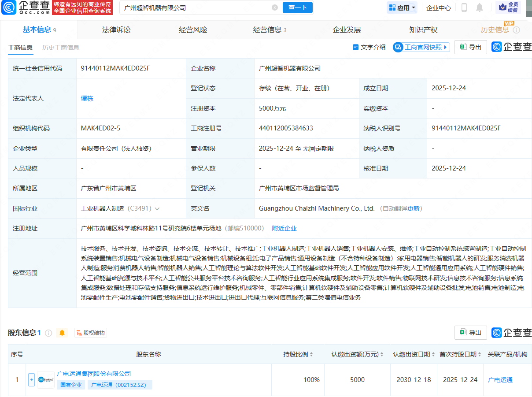Open legal representative 谭栋's profile link
Viewport: 532px width, 397px height.
click(87, 98)
